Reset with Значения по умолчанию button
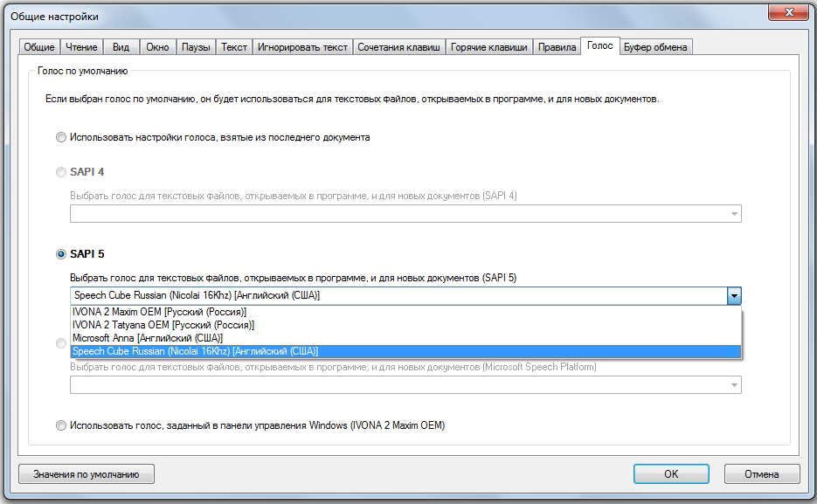Screen dimensions: 817x504 click(87, 474)
